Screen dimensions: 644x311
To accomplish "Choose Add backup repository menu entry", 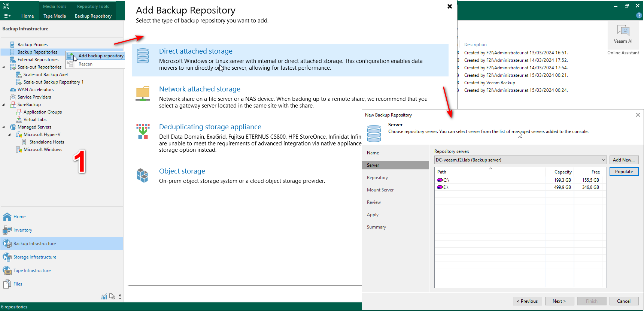I will 96,56.
